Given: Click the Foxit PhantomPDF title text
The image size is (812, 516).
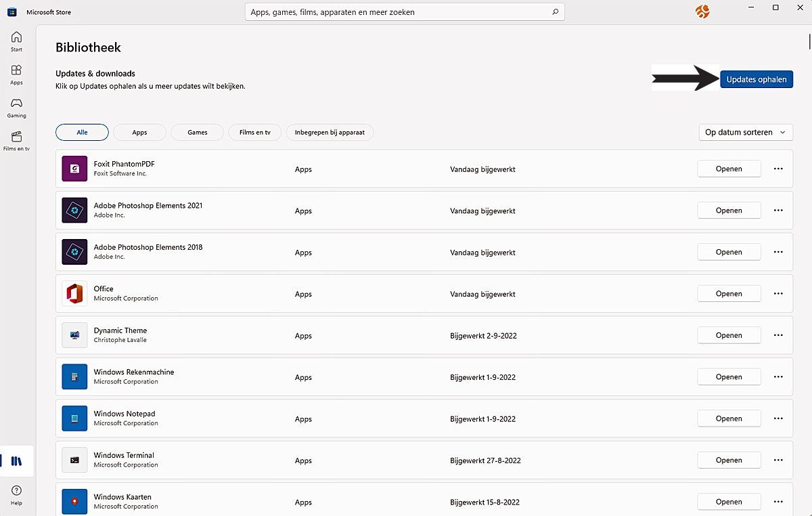Looking at the screenshot, I should (125, 164).
